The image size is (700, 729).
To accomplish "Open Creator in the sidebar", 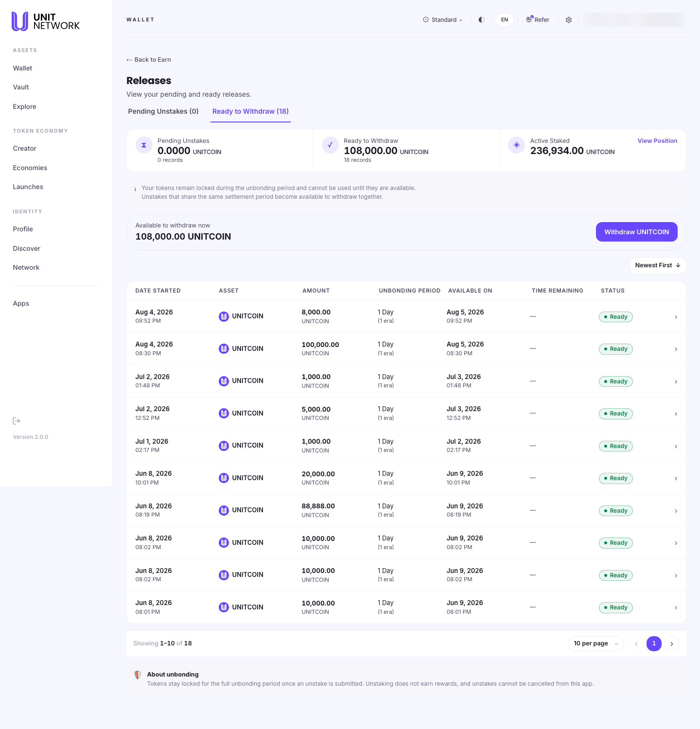I will click(x=24, y=148).
